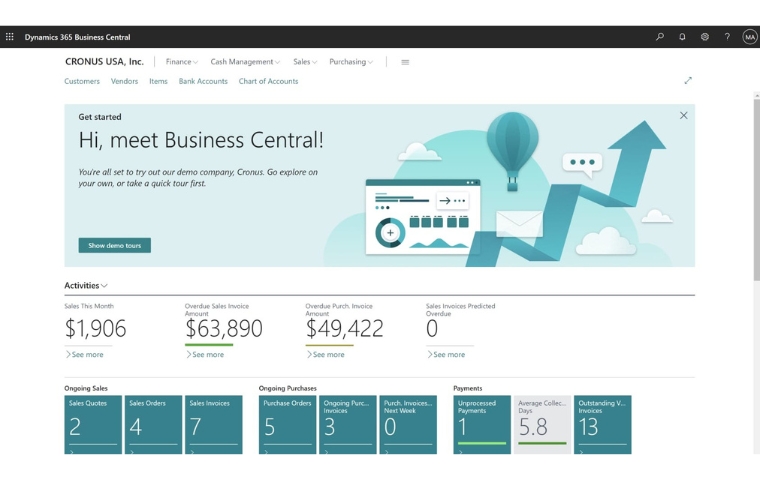Open the Vendors link
Image resolution: width=760 pixels, height=480 pixels.
pos(125,81)
